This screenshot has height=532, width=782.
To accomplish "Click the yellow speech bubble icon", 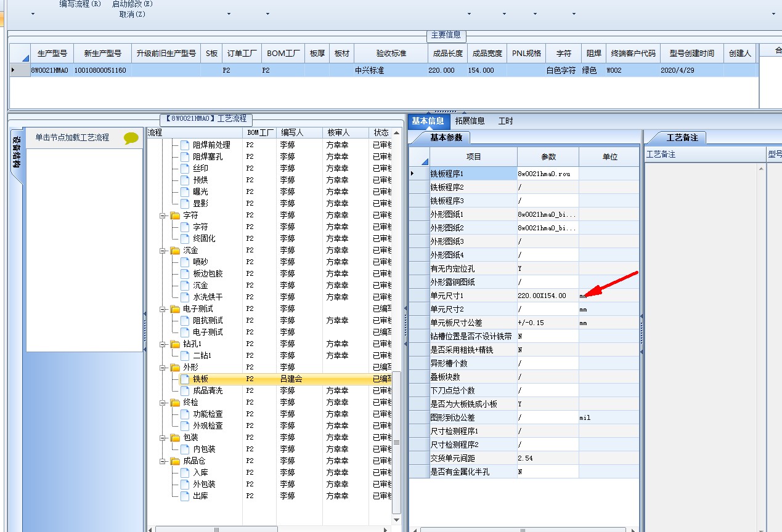I will [x=131, y=138].
